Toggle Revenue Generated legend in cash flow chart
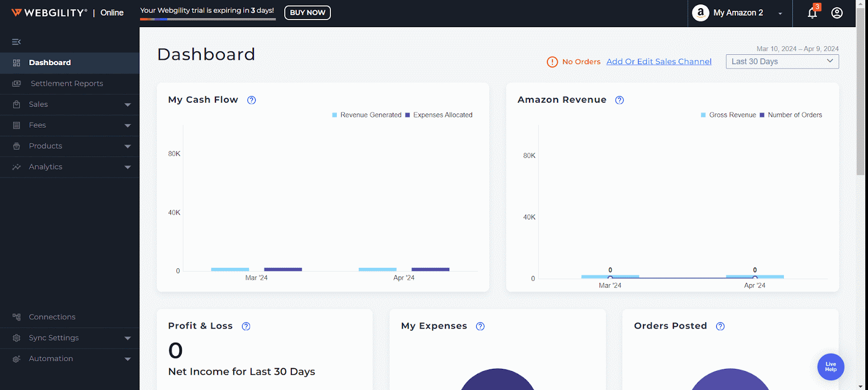This screenshot has height=390, width=868. pyautogui.click(x=367, y=115)
